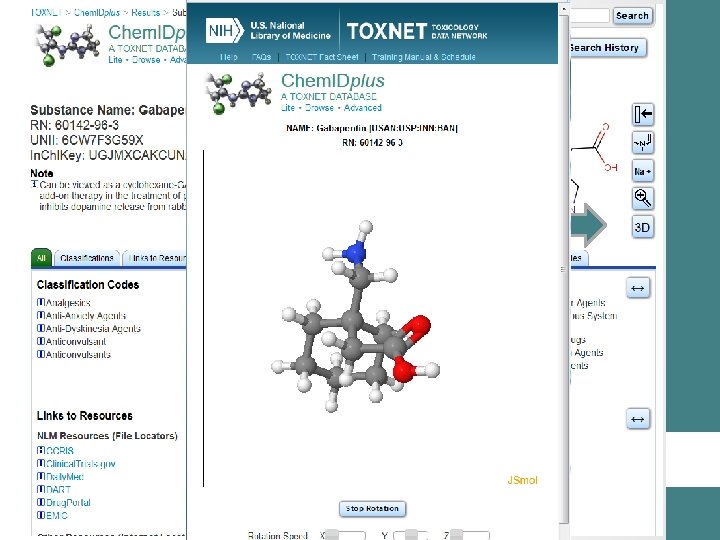
Task: Open the 3D structure view button
Action: (643, 227)
